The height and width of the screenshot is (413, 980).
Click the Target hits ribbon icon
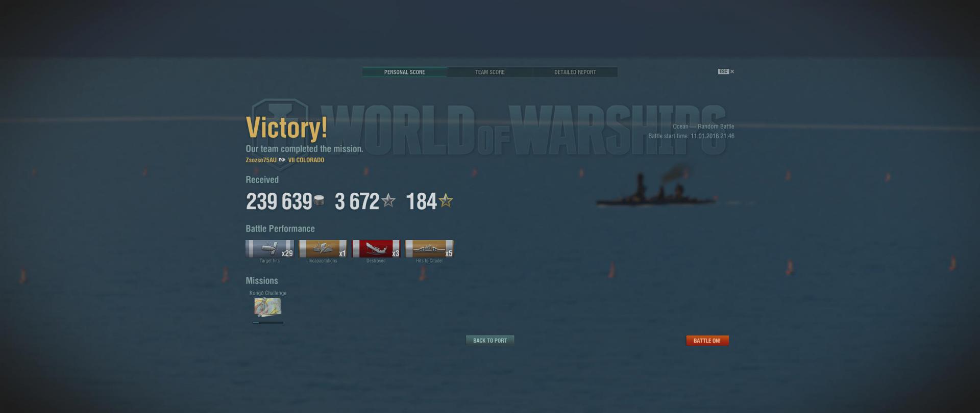coord(269,249)
